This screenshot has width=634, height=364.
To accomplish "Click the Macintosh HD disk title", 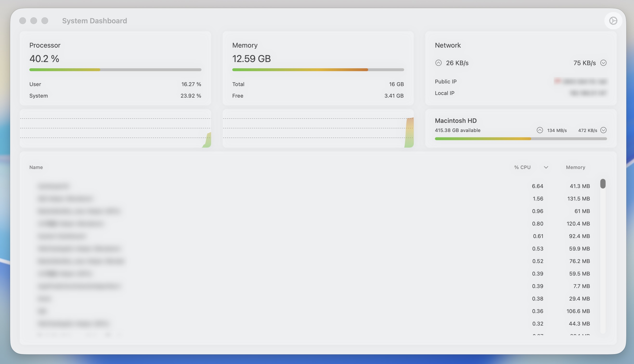I will coord(456,121).
